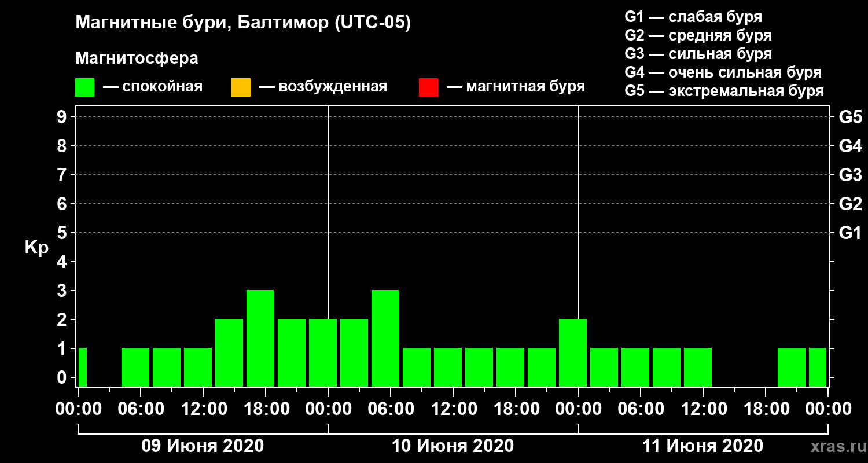Viewport: 868px width, 463px height.
Task: Click the 12:00 tick label above 09 Июня
Action: coord(203,409)
